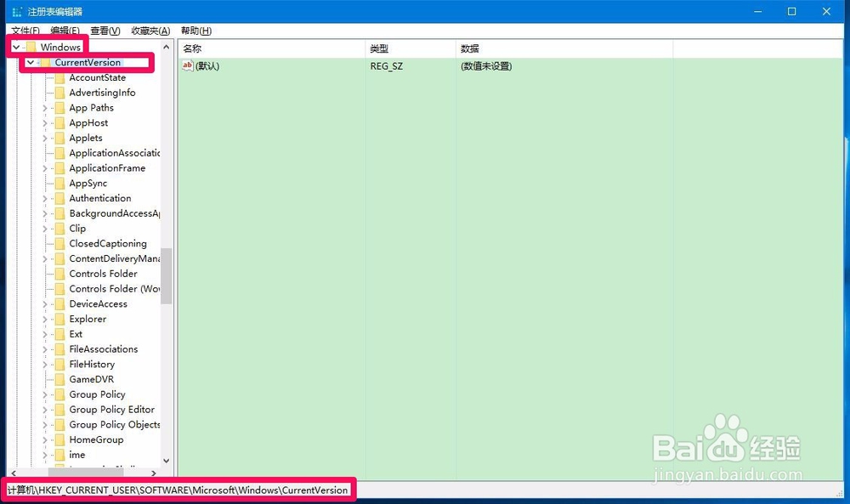
Task: Click the GameDVR folder icon
Action: pyautogui.click(x=59, y=379)
